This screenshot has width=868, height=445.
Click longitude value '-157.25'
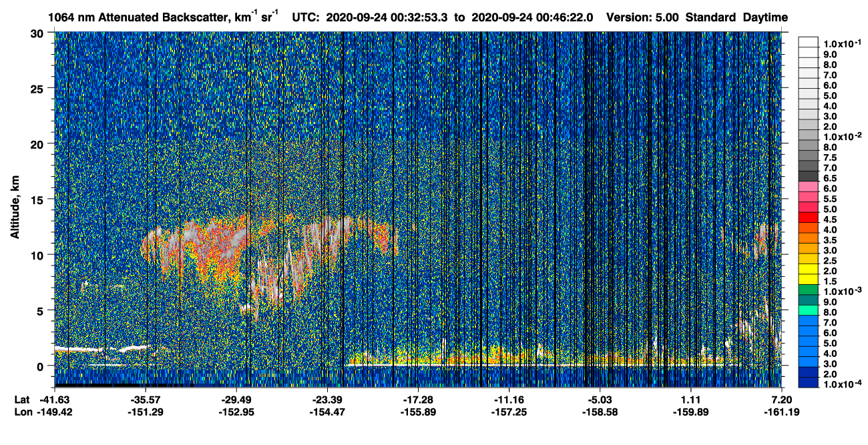pos(509,412)
